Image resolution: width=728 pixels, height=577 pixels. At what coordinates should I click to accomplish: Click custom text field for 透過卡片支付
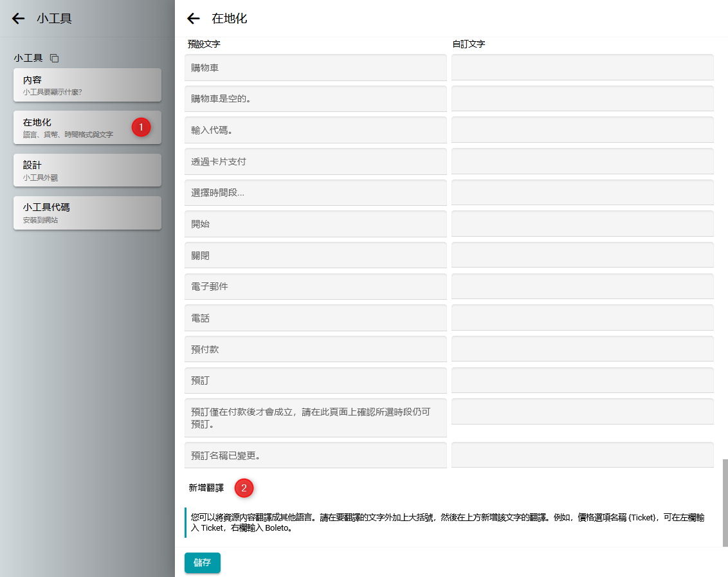tap(582, 161)
